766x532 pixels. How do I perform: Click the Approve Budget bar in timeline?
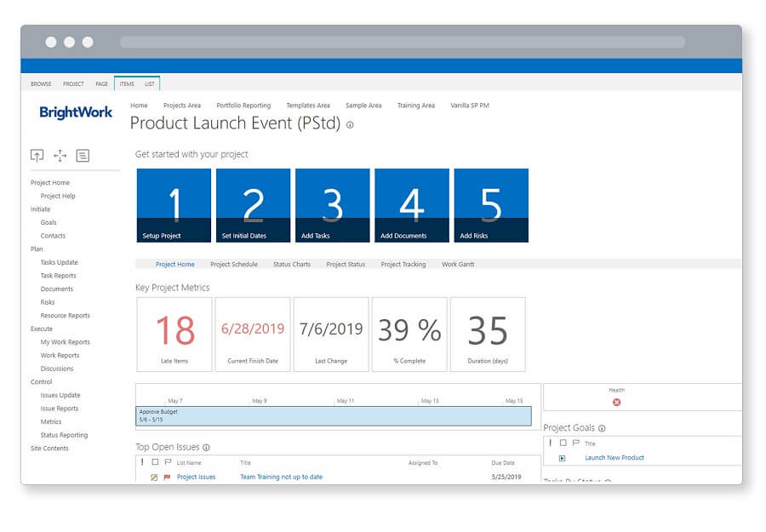(x=333, y=415)
